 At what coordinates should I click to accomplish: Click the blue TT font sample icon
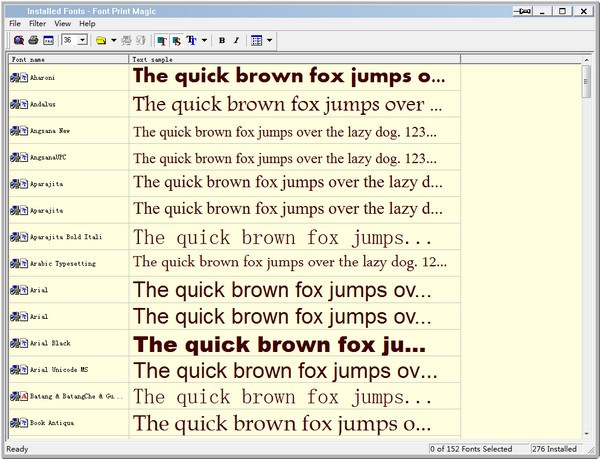click(x=191, y=40)
